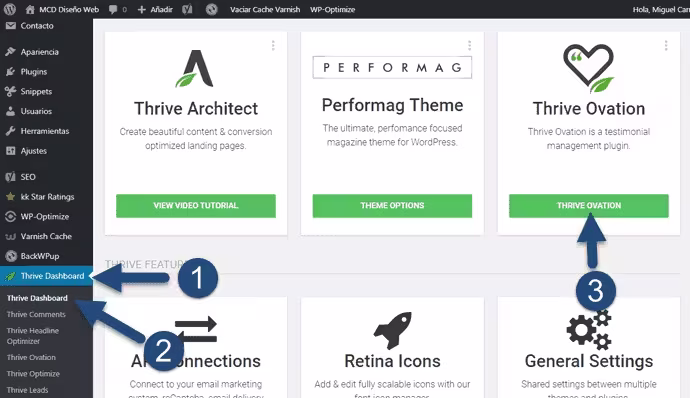Click the General Settings gears icon

pyautogui.click(x=589, y=330)
